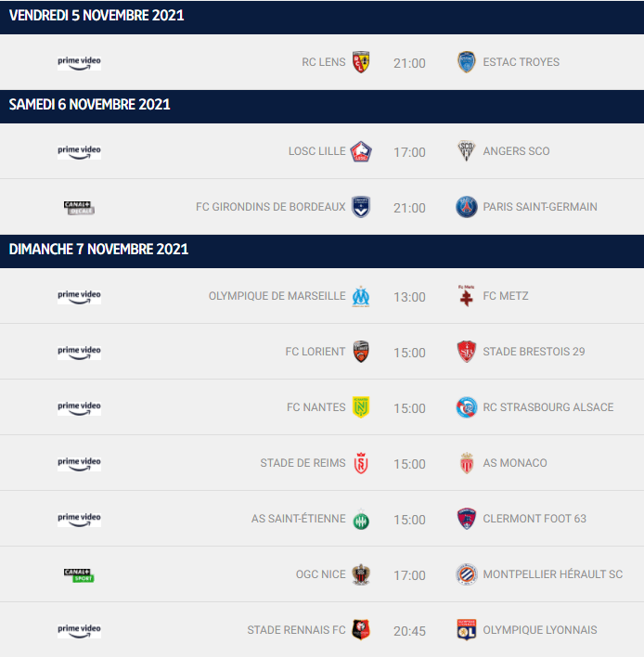Select the Stade Rennais FC team name
The image size is (644, 657).
[x=296, y=630]
